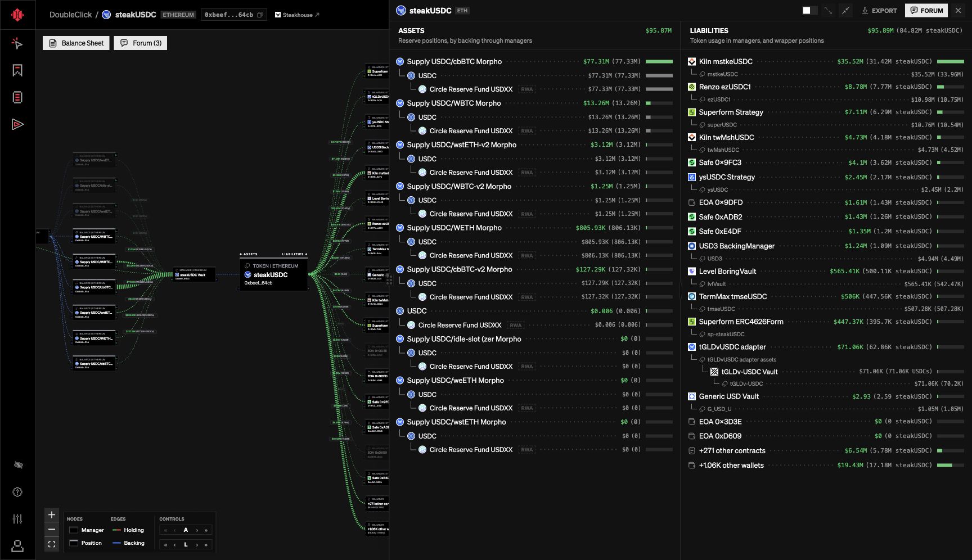The height and width of the screenshot is (560, 972).
Task: Click the Kiln twMshUSDC icon
Action: (692, 138)
